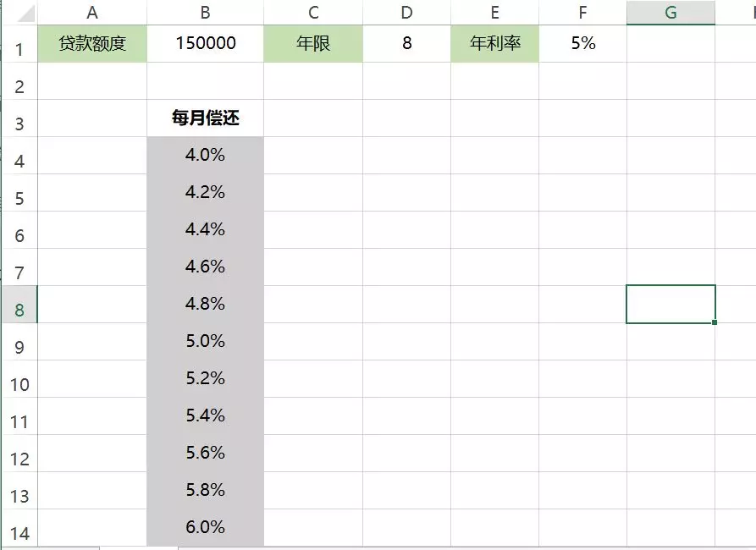Select the 5% interest rate cell
Image resolution: width=756 pixels, height=550 pixels.
(x=583, y=43)
